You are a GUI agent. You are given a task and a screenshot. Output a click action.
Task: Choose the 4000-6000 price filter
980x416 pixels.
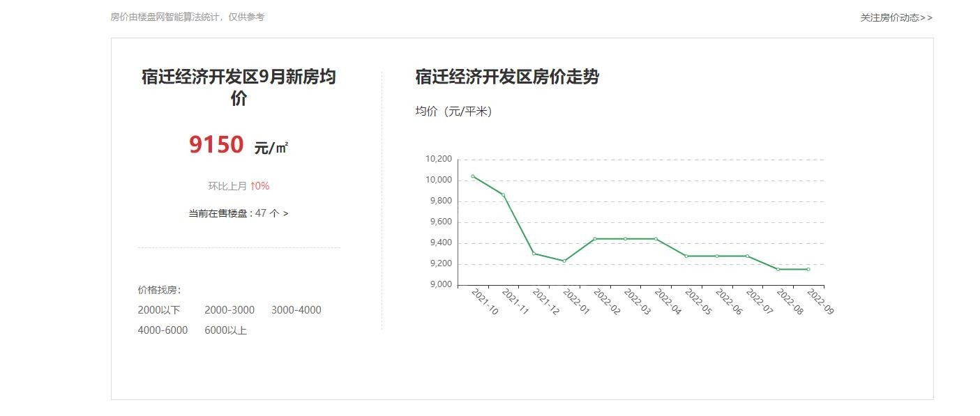point(163,330)
